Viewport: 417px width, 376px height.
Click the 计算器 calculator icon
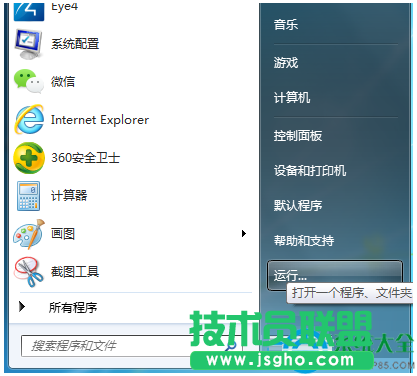[x=28, y=196]
